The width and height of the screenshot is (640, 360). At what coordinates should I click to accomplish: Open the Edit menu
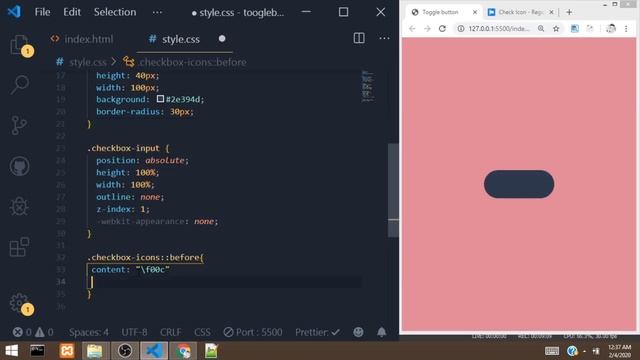72,12
